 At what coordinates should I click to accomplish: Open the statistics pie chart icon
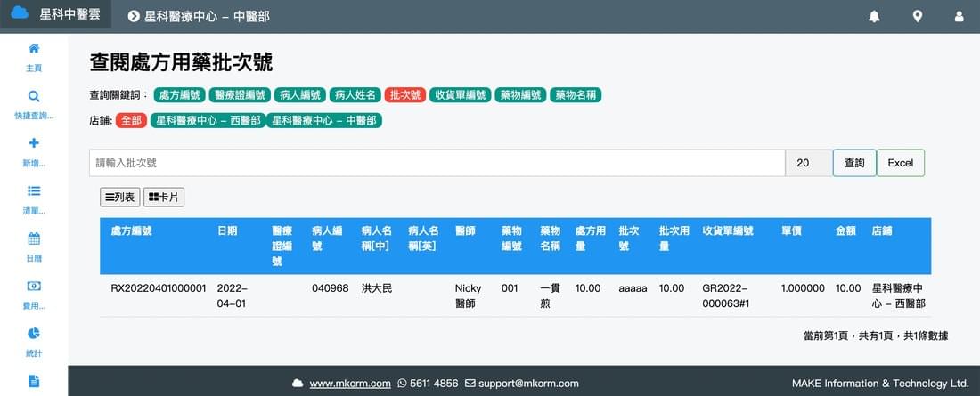click(34, 333)
